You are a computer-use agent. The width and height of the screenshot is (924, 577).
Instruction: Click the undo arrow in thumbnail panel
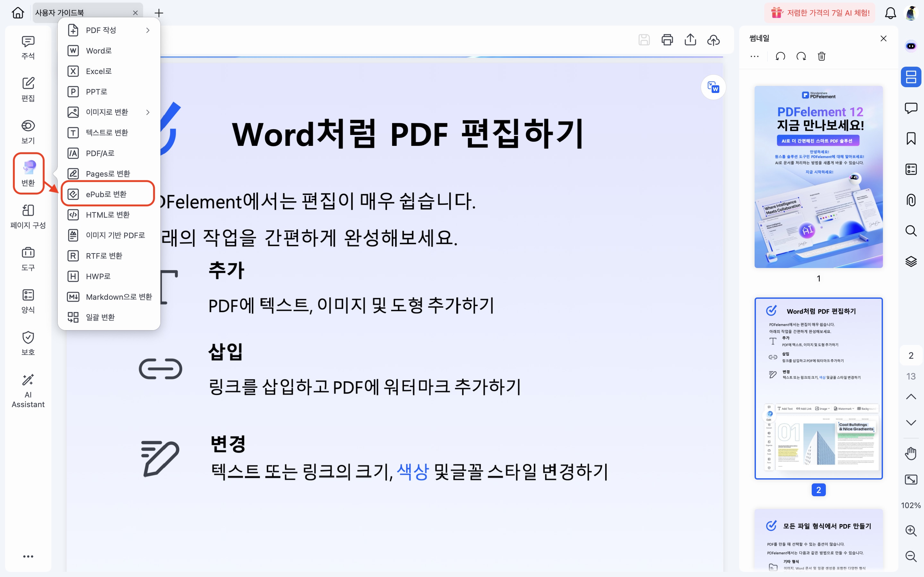780,56
